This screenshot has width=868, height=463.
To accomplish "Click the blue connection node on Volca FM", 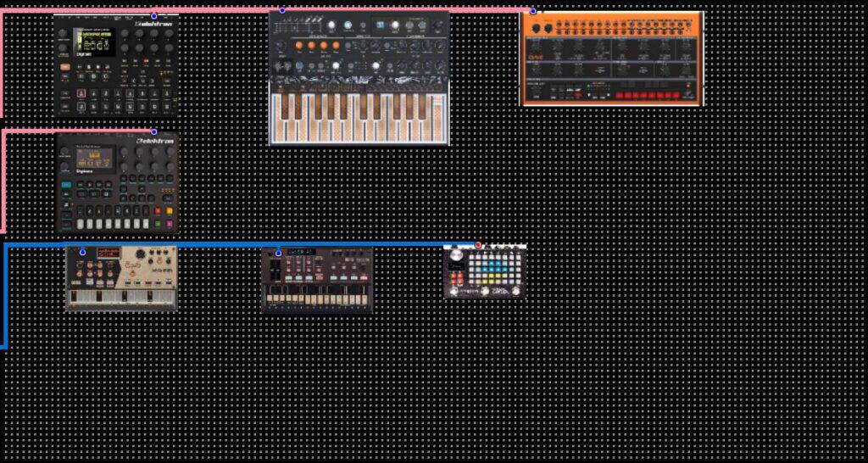I will (x=278, y=254).
